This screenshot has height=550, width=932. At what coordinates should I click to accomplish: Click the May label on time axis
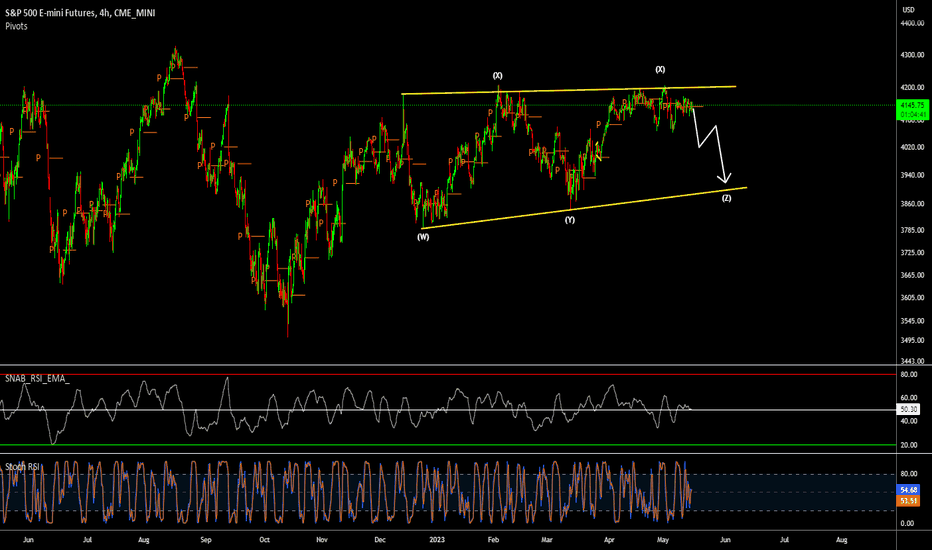(x=663, y=540)
